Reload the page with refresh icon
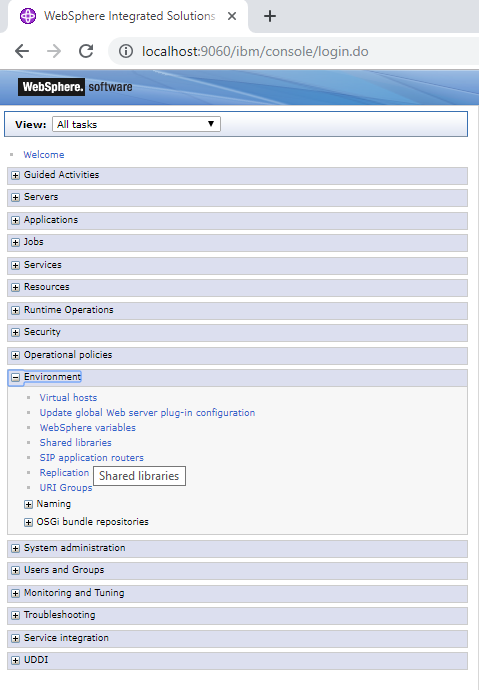 (x=86, y=51)
